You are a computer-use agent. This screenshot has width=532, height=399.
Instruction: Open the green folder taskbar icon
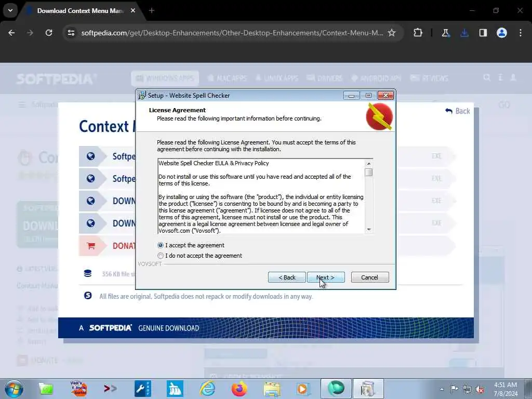(x=46, y=389)
